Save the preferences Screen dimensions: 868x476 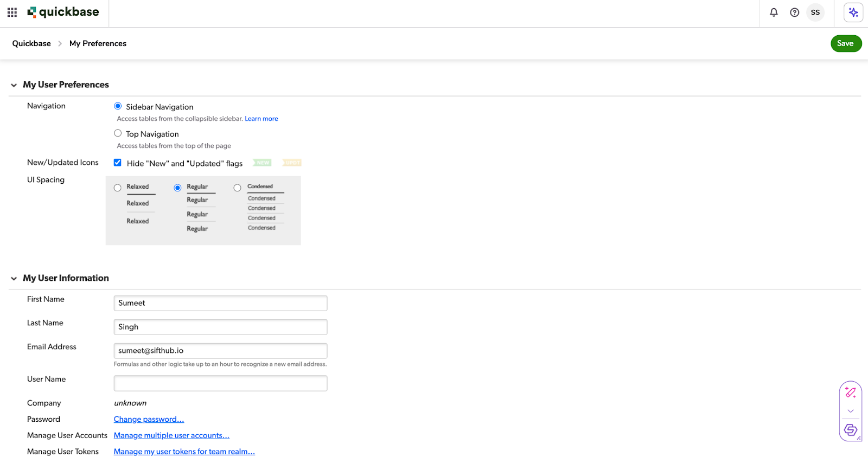845,43
